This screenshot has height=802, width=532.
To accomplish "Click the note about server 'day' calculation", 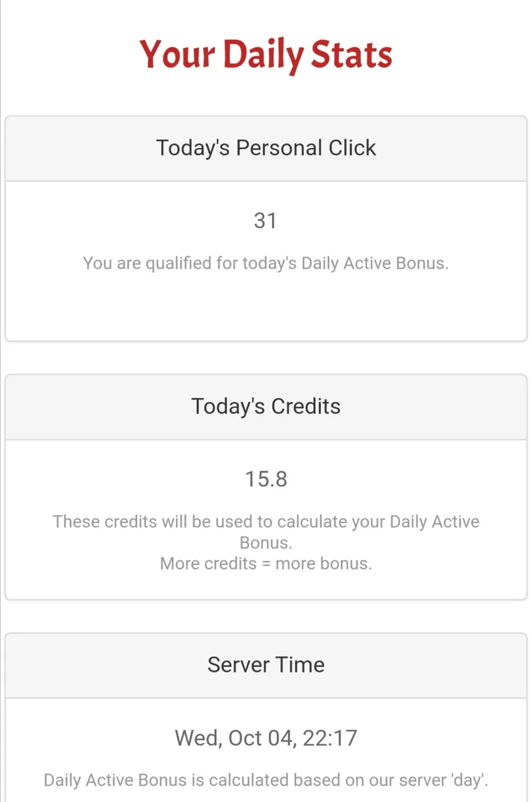I will [x=266, y=780].
